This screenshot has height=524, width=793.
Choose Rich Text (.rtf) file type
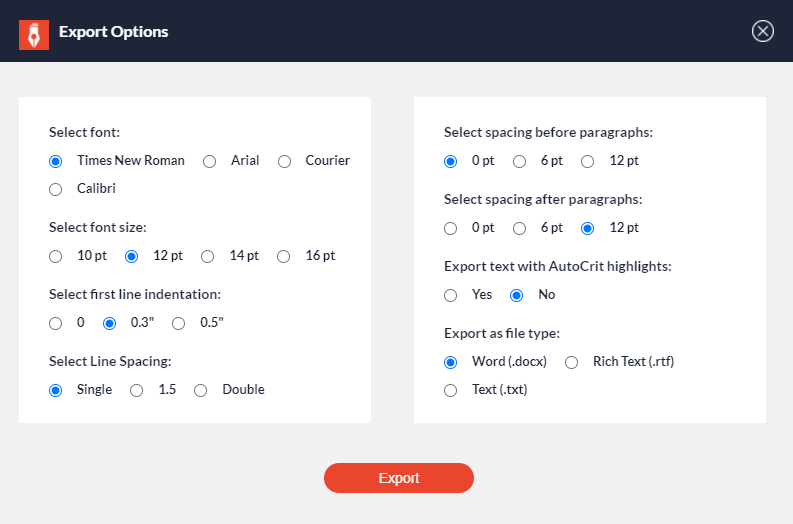[x=571, y=363]
